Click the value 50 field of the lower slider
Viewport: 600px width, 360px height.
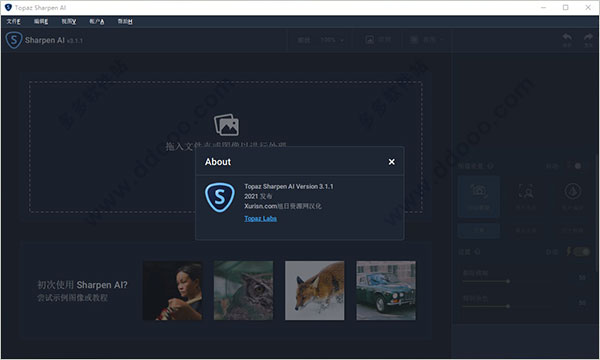582,303
